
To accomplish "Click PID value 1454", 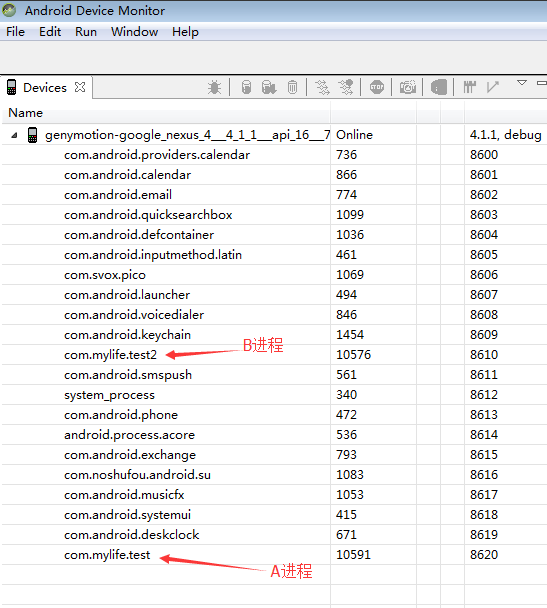I will coord(350,335).
